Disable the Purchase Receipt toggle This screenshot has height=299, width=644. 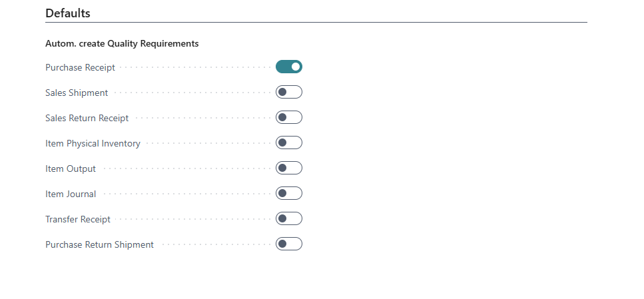tap(289, 67)
